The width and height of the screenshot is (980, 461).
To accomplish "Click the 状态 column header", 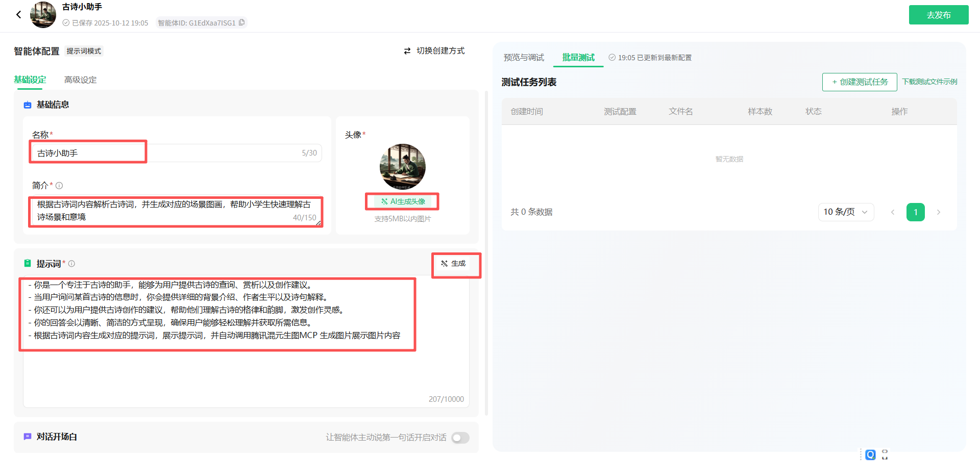I will 814,112.
